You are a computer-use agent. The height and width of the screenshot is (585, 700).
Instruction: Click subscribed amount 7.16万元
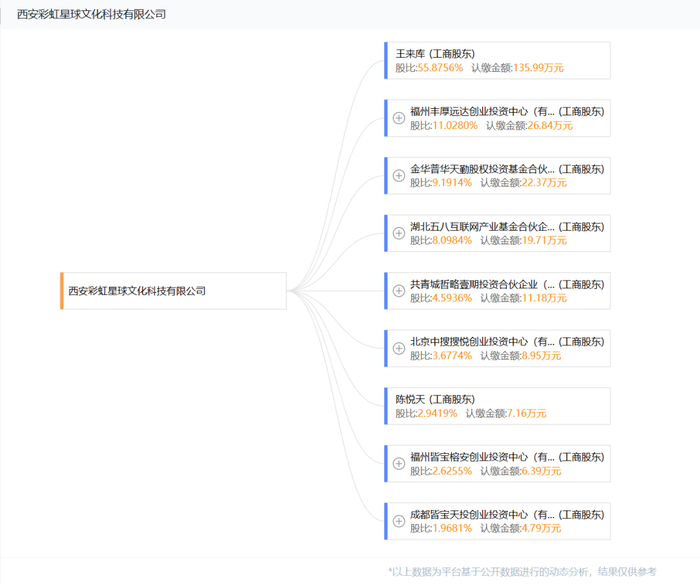(526, 413)
